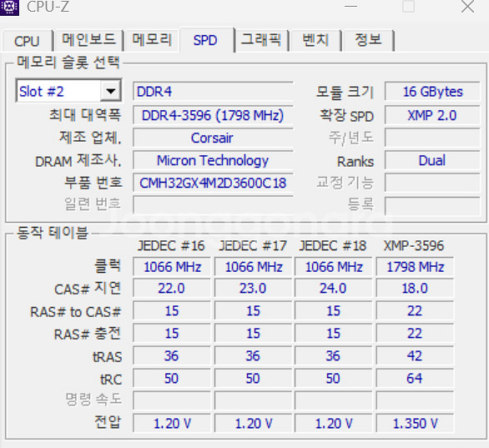Image resolution: width=489 pixels, height=448 pixels.
Task: Expand the Slot #2 dropdown arrow
Action: [110, 91]
